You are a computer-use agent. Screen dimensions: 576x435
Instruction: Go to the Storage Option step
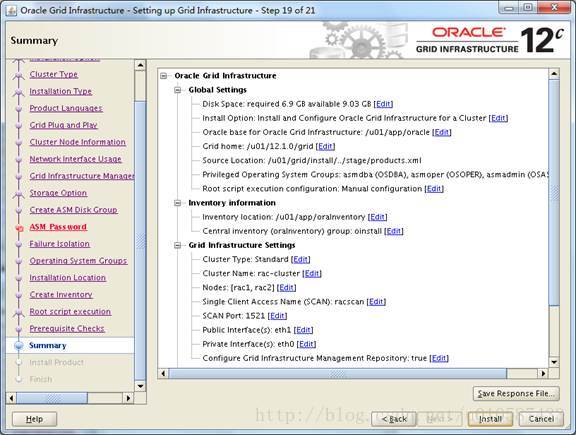58,193
